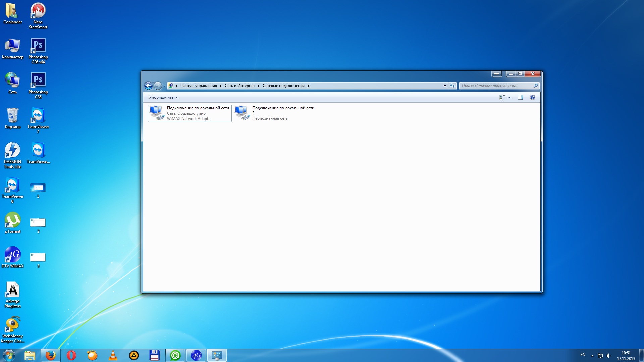Viewport: 644px width, 362px height.
Task: Click the Back navigation arrow button
Action: tap(148, 86)
